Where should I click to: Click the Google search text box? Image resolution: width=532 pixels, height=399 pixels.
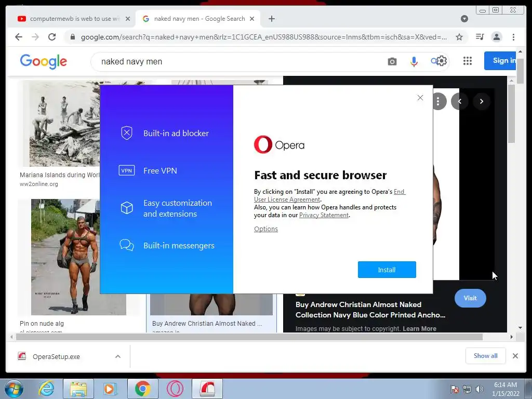pyautogui.click(x=237, y=61)
